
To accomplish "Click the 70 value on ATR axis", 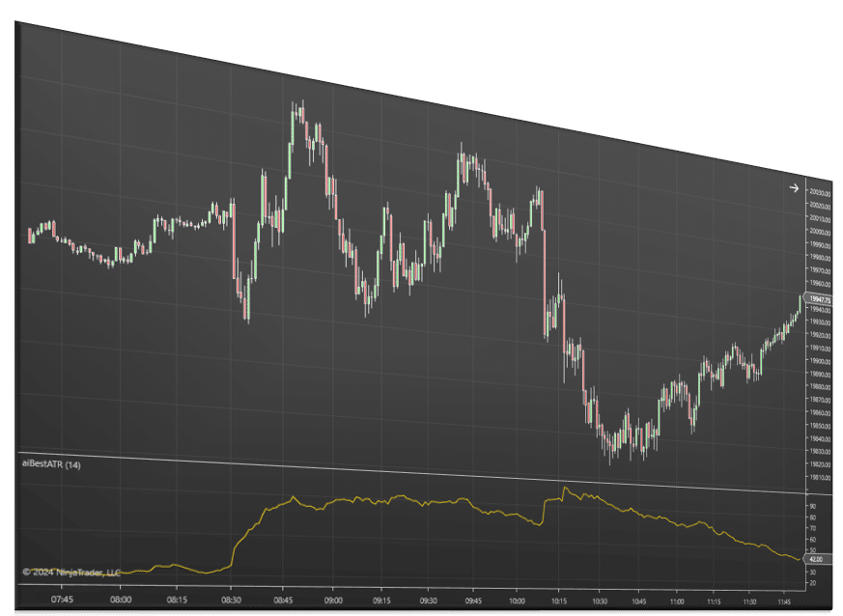I will pyautogui.click(x=812, y=528).
